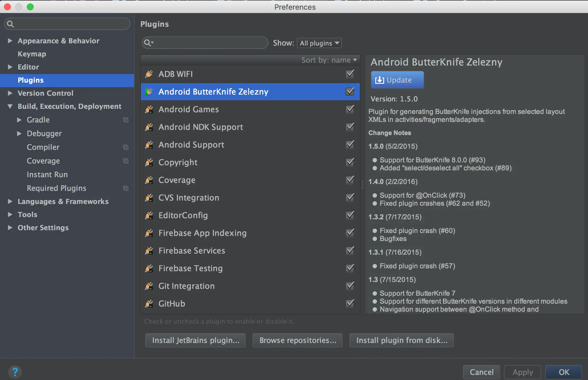The image size is (588, 380).
Task: Click Install plugin from disk button
Action: click(402, 340)
